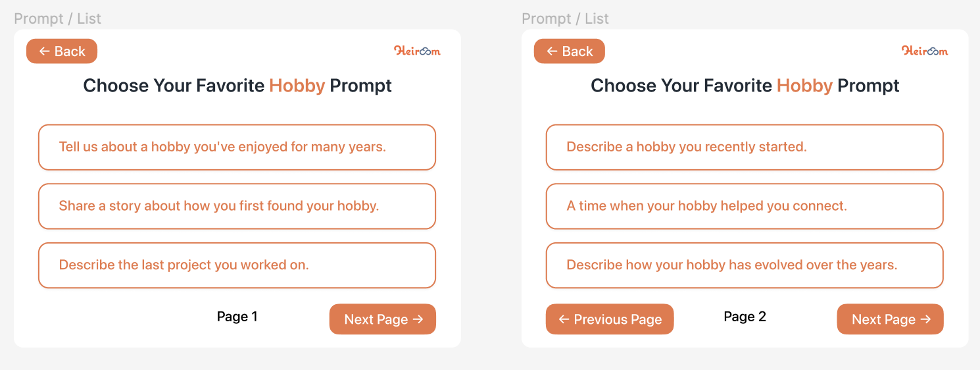The height and width of the screenshot is (370, 980).
Task: Pick the prompt about the last project you worked on
Action: click(237, 265)
